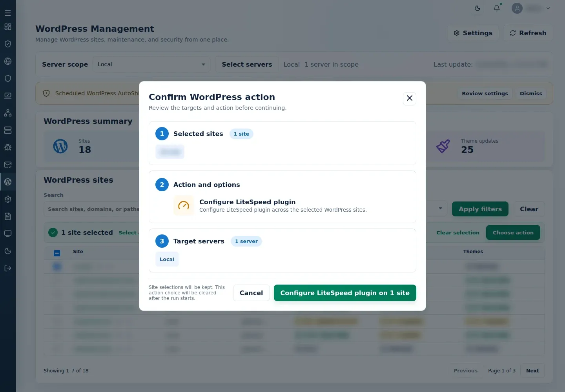
Task: Open the filter dropdown arrow beside Apply filters
Action: 441,209
